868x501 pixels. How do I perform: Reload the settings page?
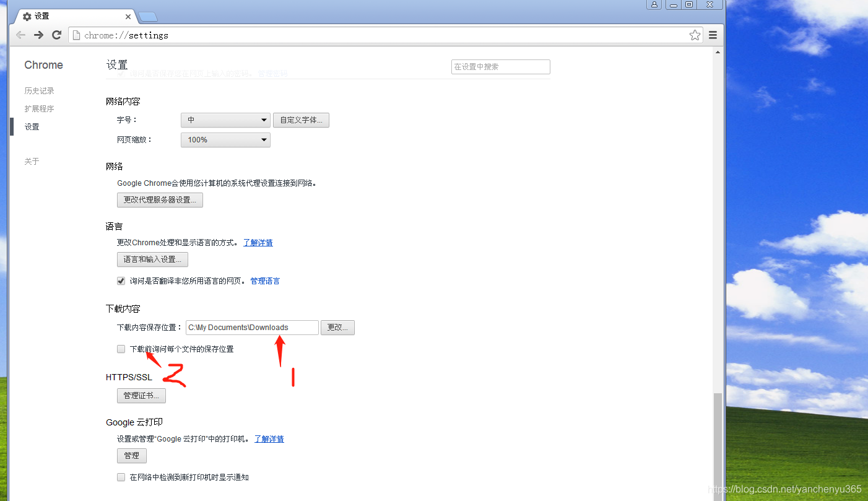pos(56,35)
